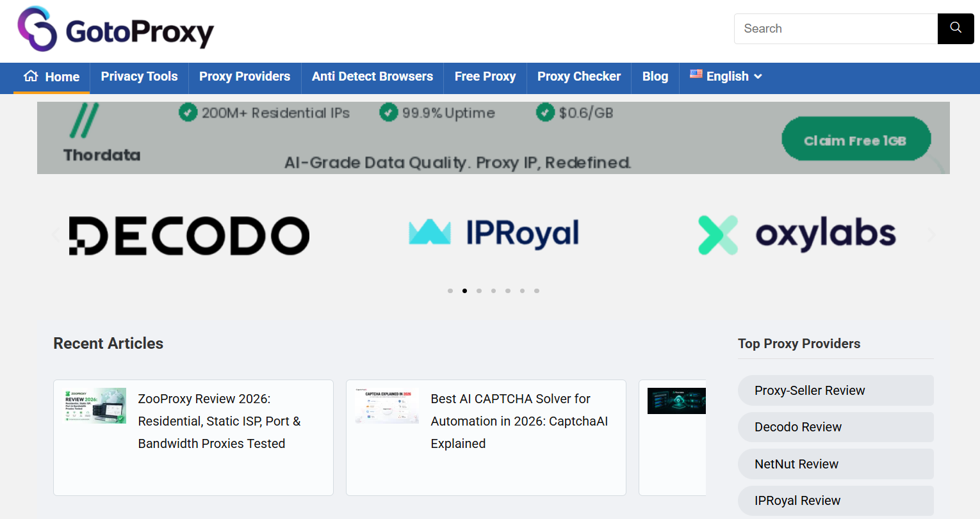This screenshot has height=519, width=980.
Task: Go to the Free Proxy page
Action: click(x=485, y=76)
